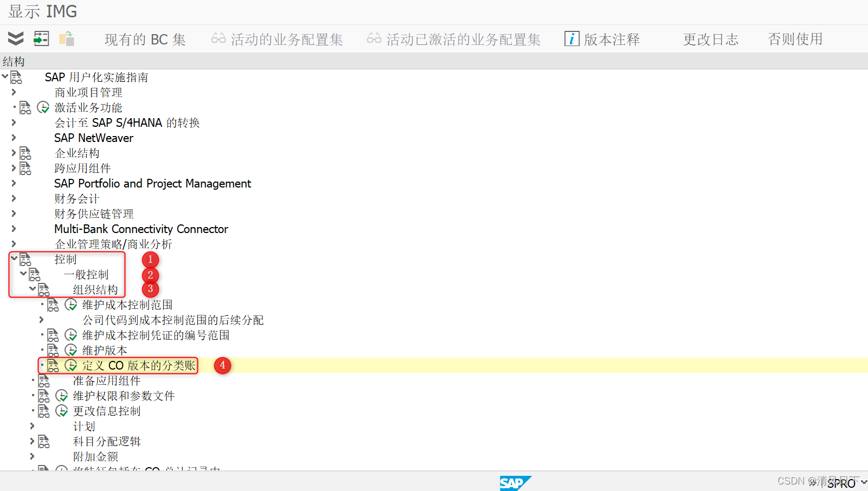This screenshot has height=491, width=868.
Task: Open documentation icon for 维护成本控制范围
Action: click(53, 305)
